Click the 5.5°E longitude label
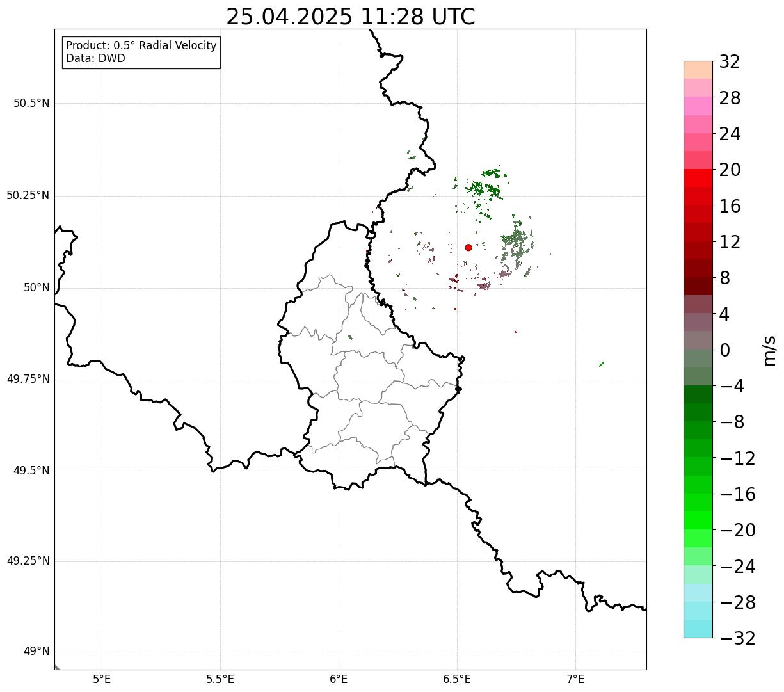This screenshot has width=784, height=692. [x=220, y=679]
